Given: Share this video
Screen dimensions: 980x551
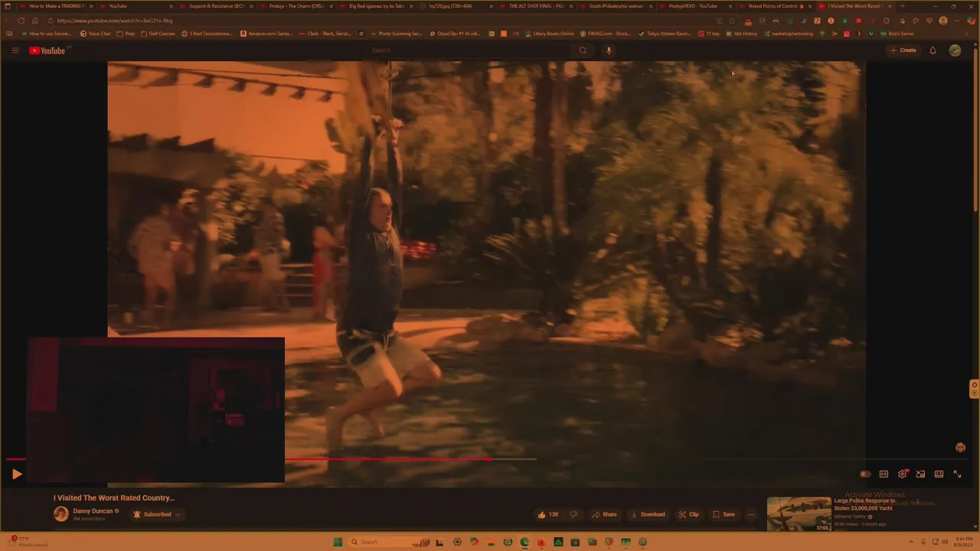Looking at the screenshot, I should (x=604, y=514).
